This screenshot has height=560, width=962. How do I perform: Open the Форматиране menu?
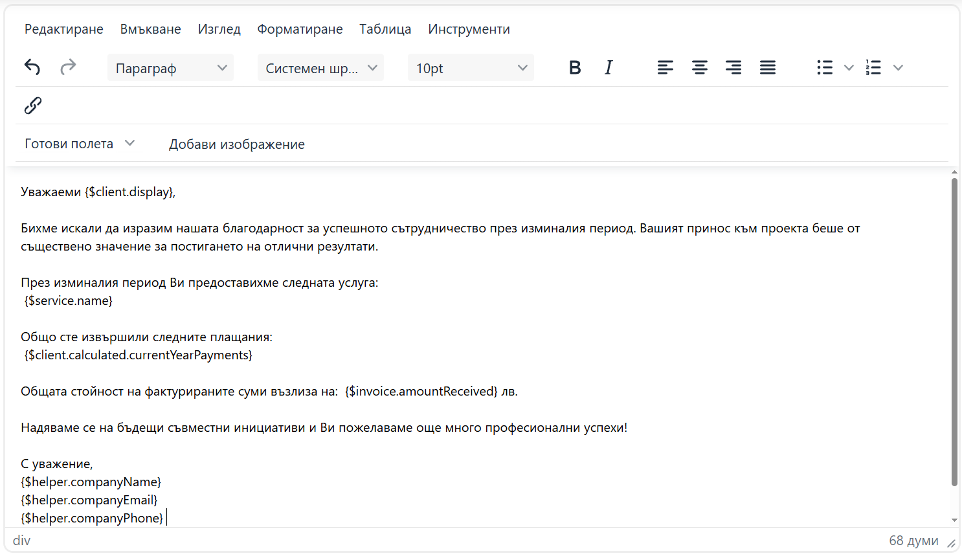300,29
